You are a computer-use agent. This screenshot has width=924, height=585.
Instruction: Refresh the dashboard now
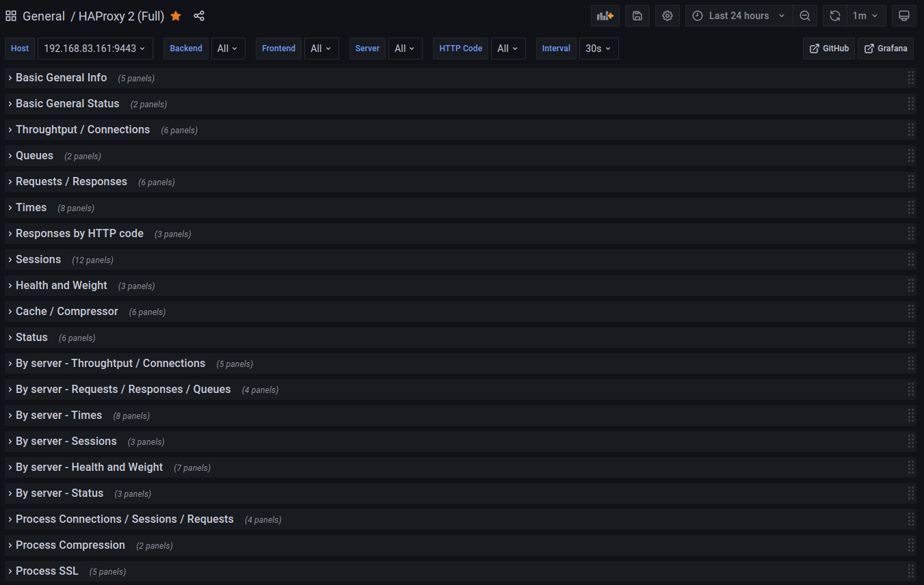coord(835,16)
